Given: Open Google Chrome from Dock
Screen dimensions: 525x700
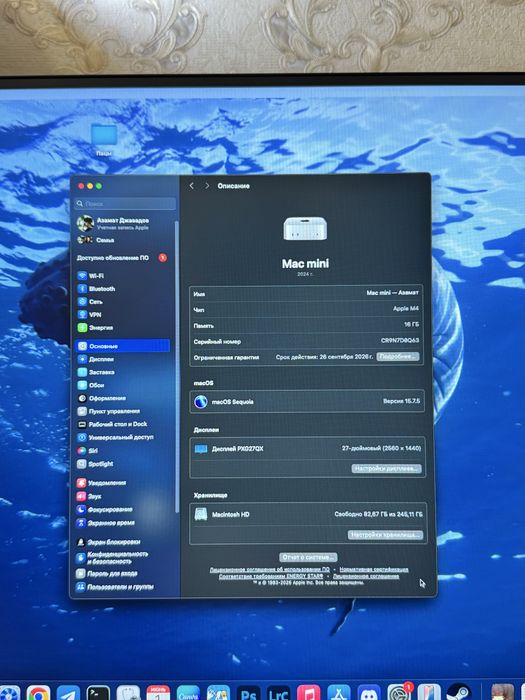Looking at the screenshot, I should tap(38, 693).
